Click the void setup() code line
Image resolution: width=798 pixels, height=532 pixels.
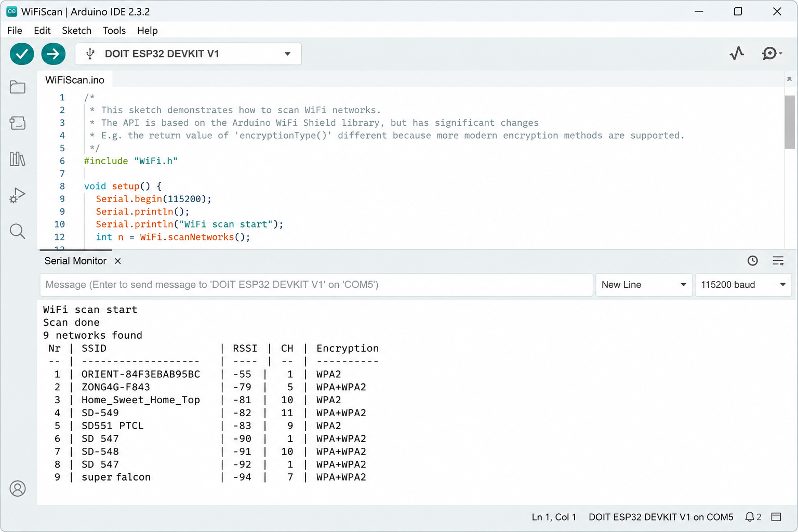[x=123, y=187]
